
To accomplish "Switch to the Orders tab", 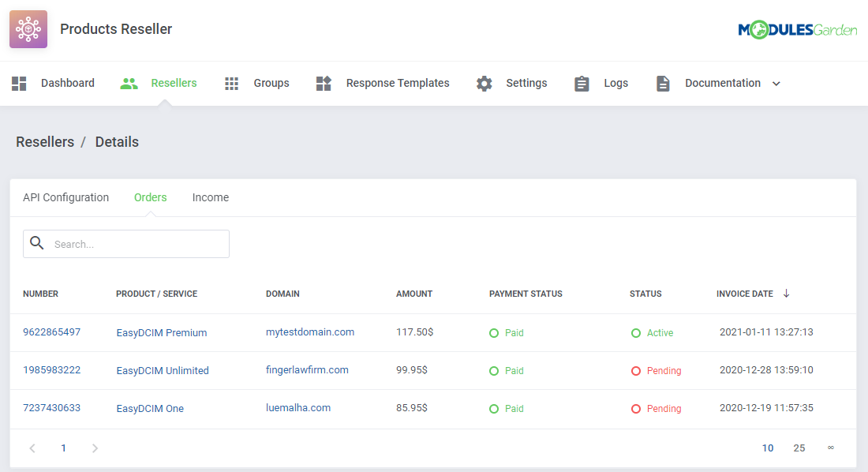I will [x=150, y=197].
